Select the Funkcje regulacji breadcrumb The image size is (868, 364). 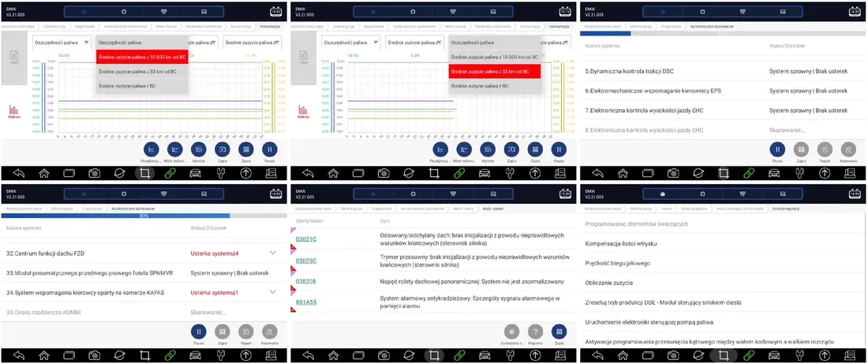788,209
